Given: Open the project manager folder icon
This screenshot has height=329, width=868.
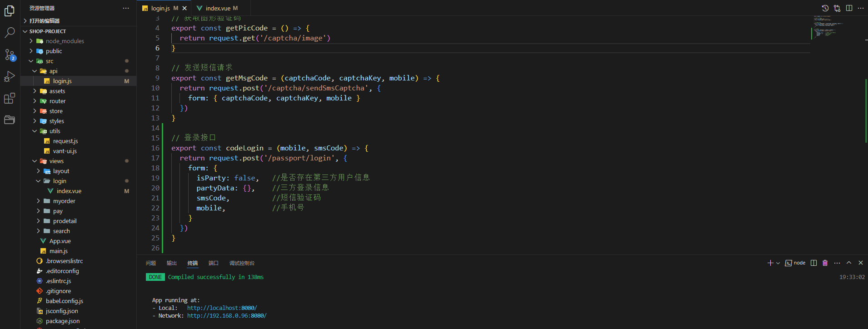Looking at the screenshot, I should [x=10, y=120].
